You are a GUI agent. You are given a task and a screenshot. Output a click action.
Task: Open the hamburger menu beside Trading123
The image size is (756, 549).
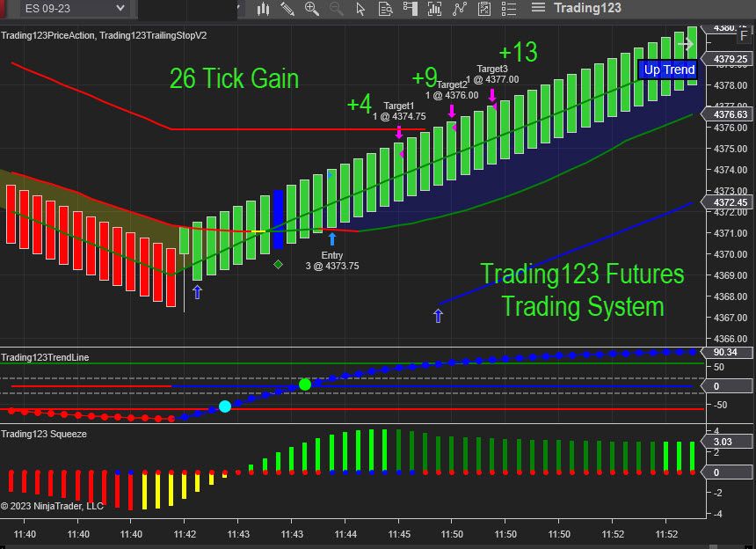pyautogui.click(x=538, y=8)
